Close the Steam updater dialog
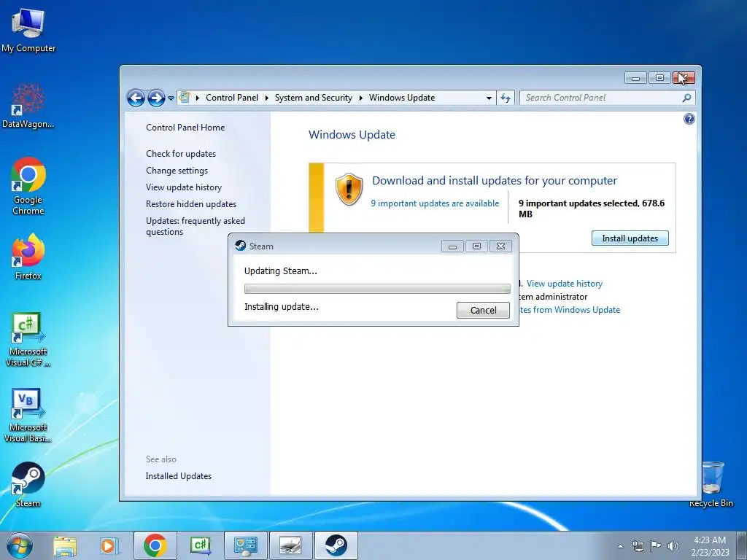 [500, 246]
